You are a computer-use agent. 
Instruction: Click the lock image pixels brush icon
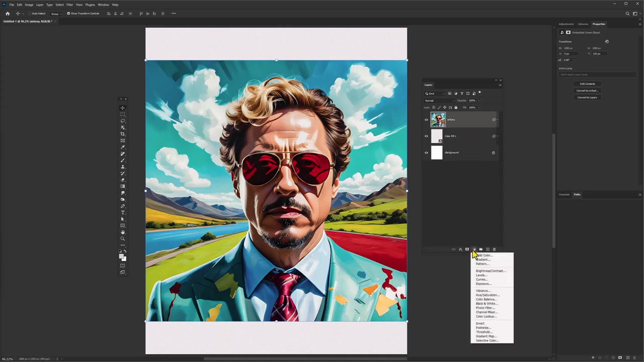(439, 108)
